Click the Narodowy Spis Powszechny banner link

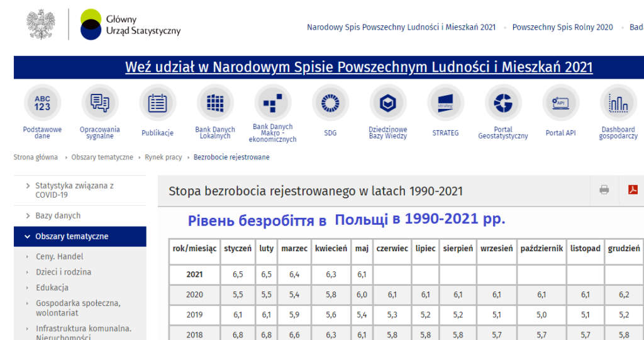tap(358, 67)
